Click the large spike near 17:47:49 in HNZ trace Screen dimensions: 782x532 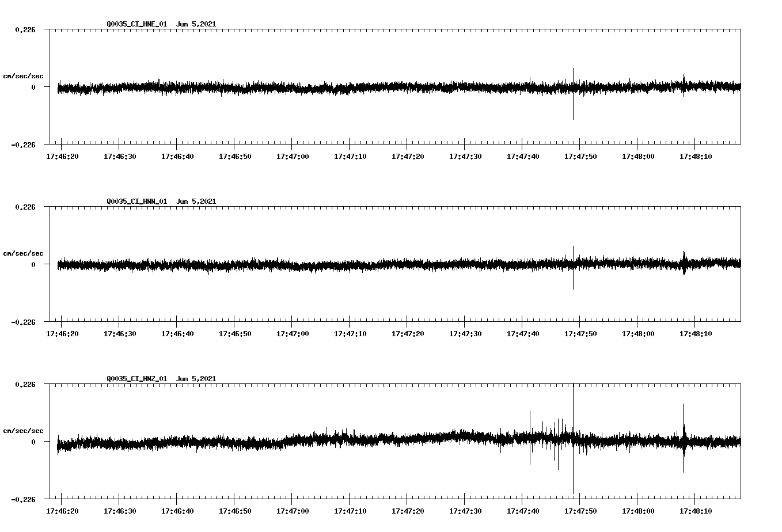click(573, 439)
